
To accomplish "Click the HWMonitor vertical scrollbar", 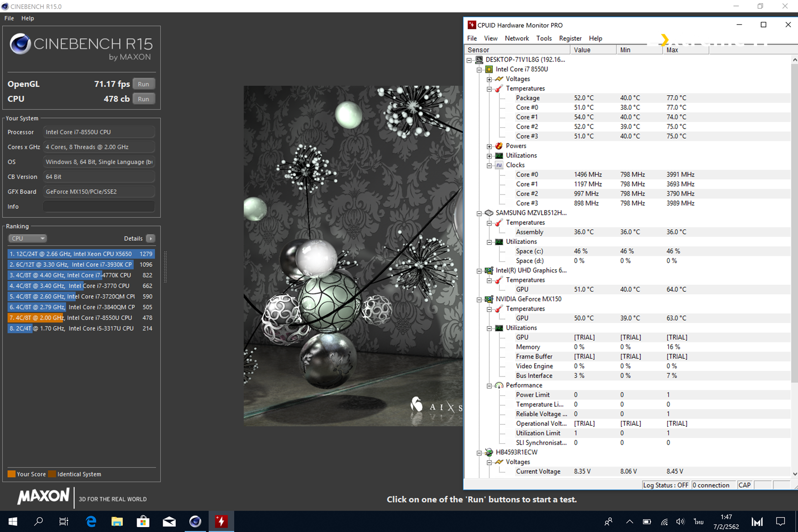I will click(795, 222).
